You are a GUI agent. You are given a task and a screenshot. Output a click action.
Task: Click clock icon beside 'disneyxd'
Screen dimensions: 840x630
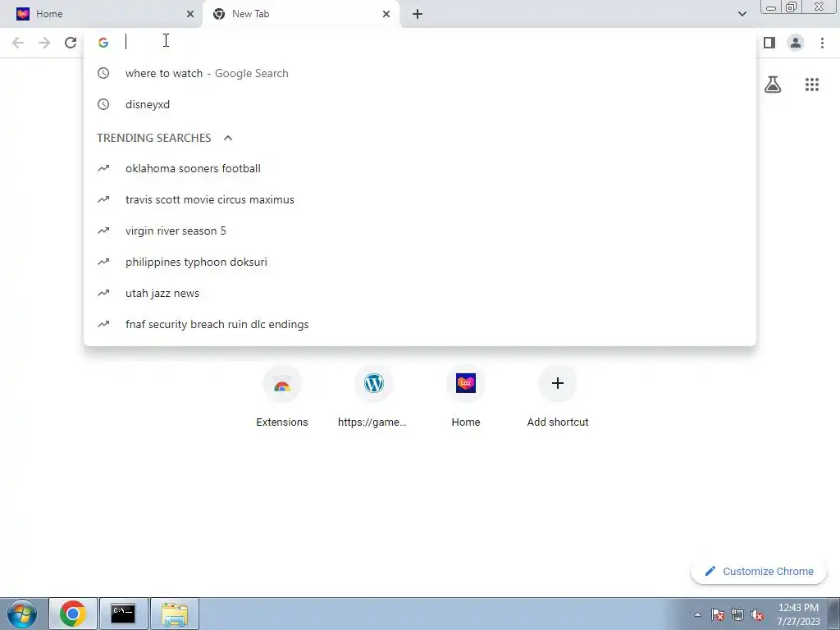point(103,104)
